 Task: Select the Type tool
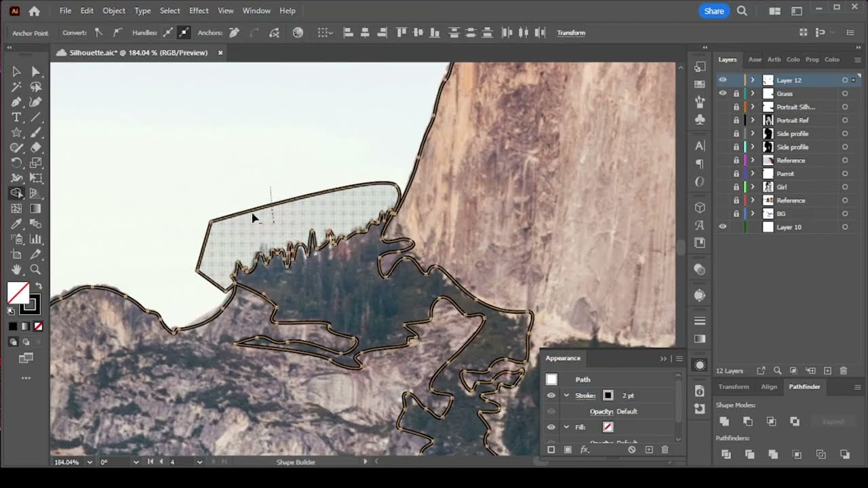[x=16, y=118]
